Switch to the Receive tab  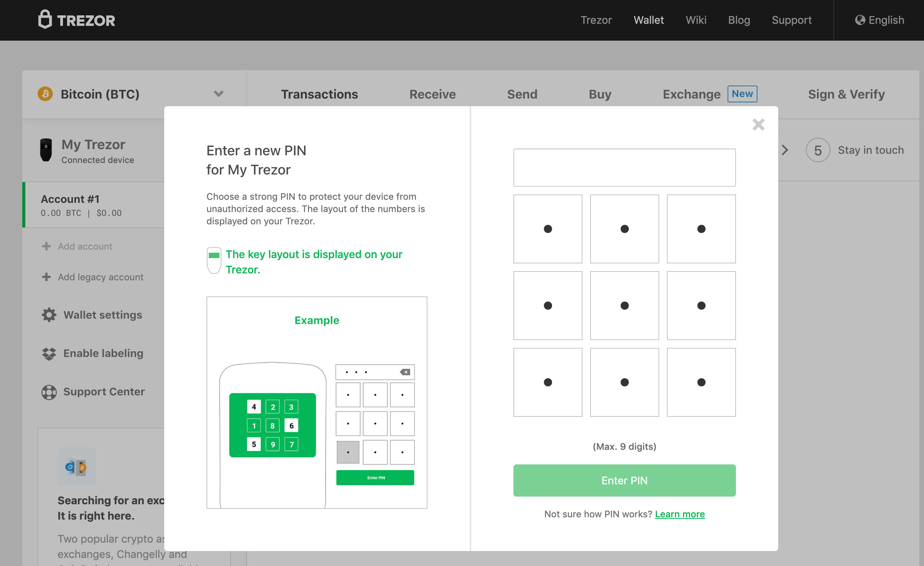432,94
